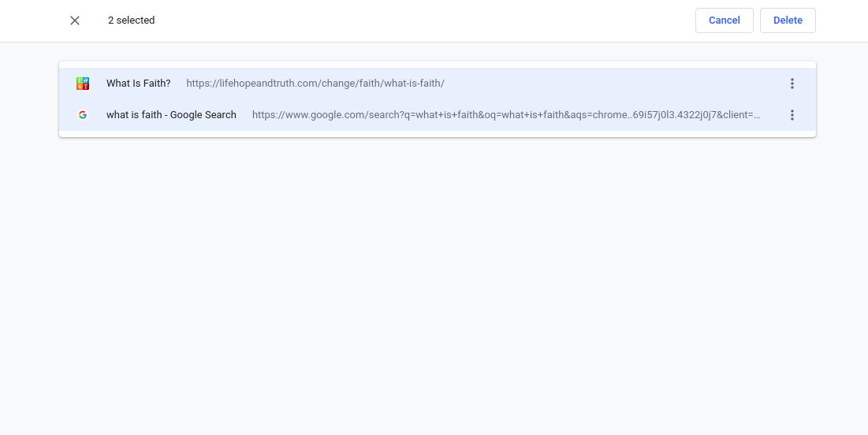Click the lifehopeandtruth.com URL text
The width and height of the screenshot is (868, 435).
(315, 84)
